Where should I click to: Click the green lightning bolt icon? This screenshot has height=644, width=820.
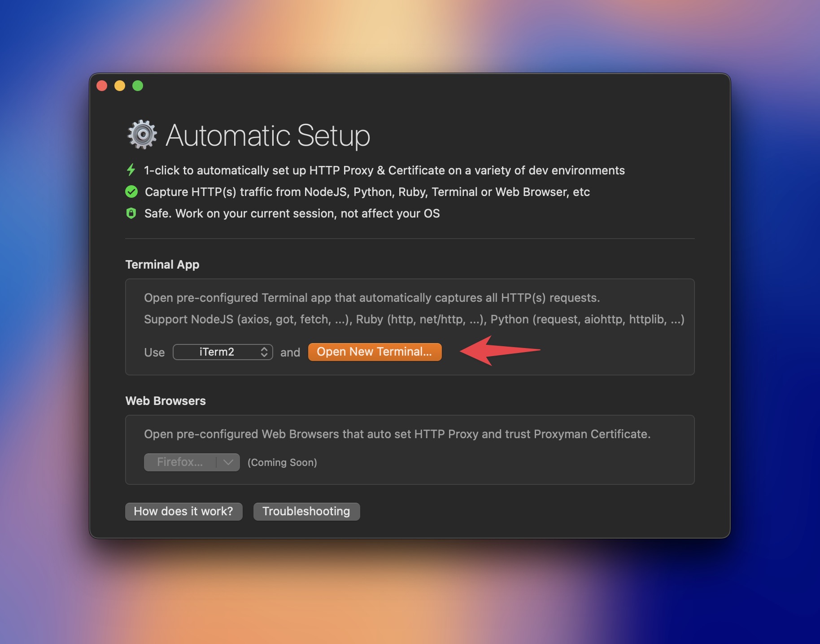(131, 170)
